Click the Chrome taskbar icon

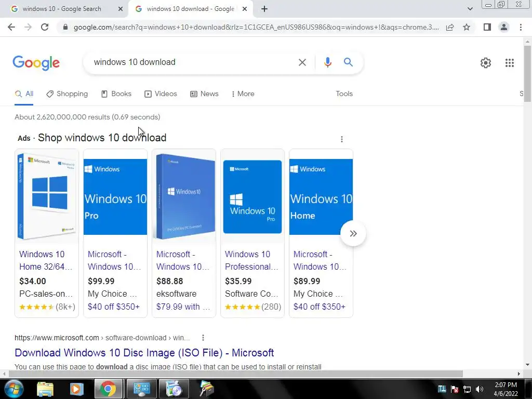tap(108, 389)
